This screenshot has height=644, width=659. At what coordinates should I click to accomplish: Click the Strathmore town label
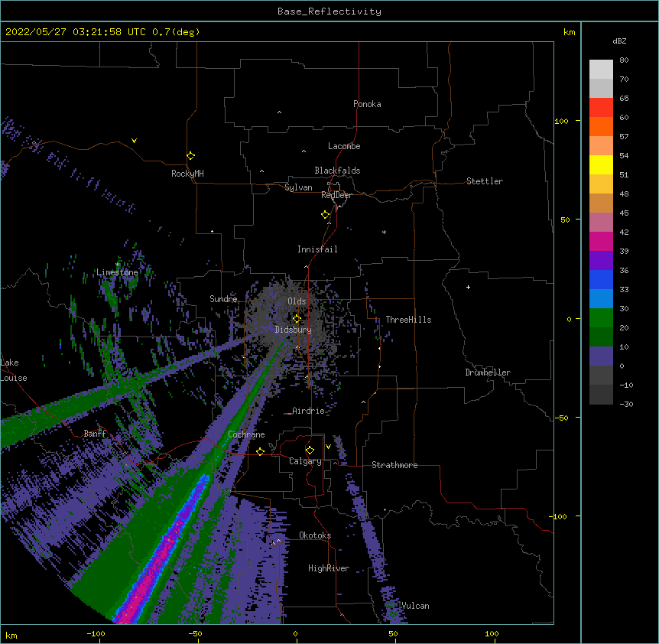pyautogui.click(x=394, y=465)
